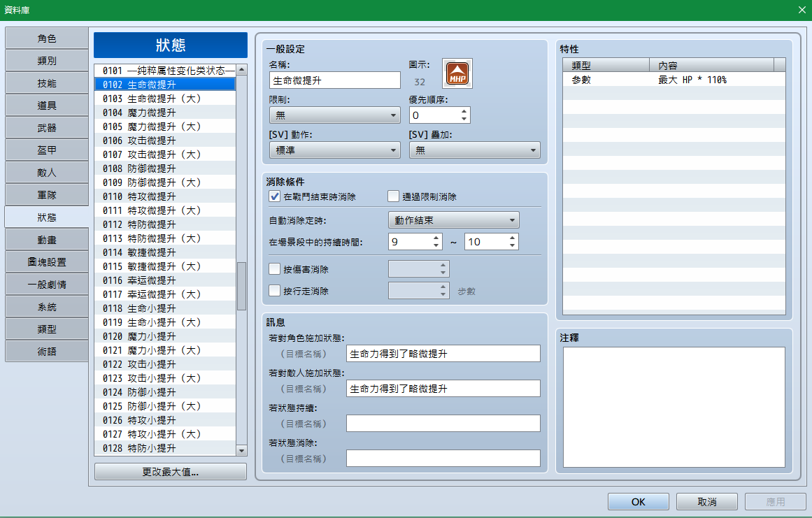The height and width of the screenshot is (518, 812).
Task: Click the state list scroll-down arrow
Action: click(x=241, y=451)
